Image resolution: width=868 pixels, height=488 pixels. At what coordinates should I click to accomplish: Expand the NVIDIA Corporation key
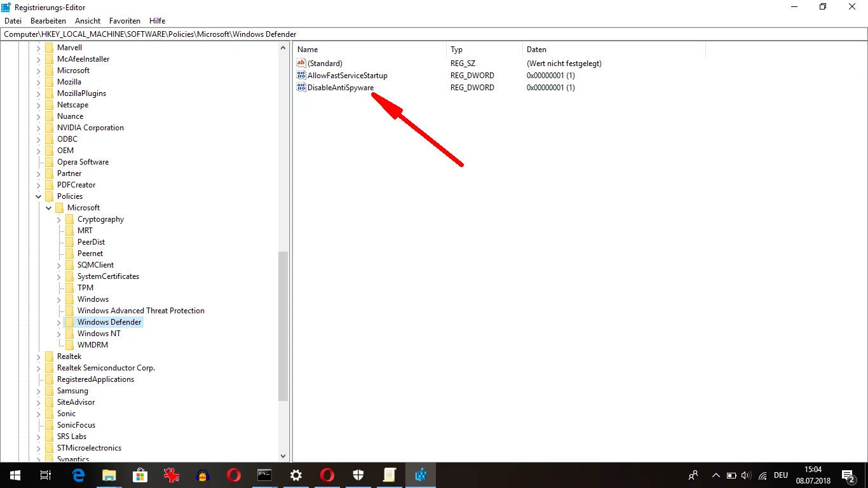pos(39,128)
